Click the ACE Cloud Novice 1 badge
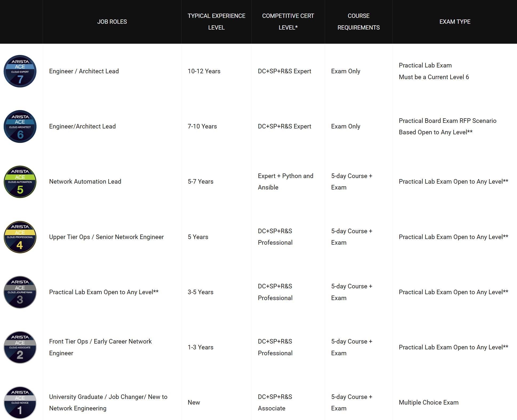The height and width of the screenshot is (420, 517). click(x=20, y=402)
